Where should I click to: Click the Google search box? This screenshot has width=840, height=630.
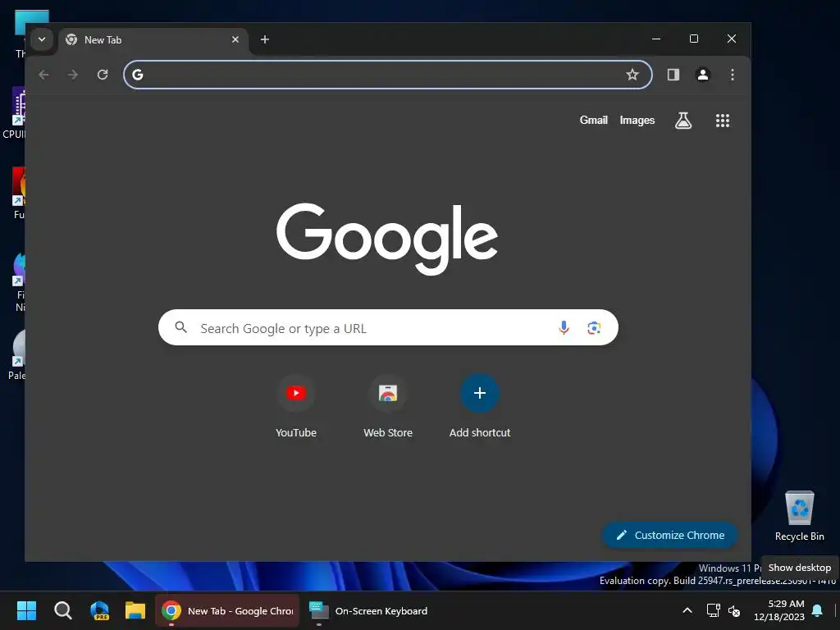click(x=388, y=327)
